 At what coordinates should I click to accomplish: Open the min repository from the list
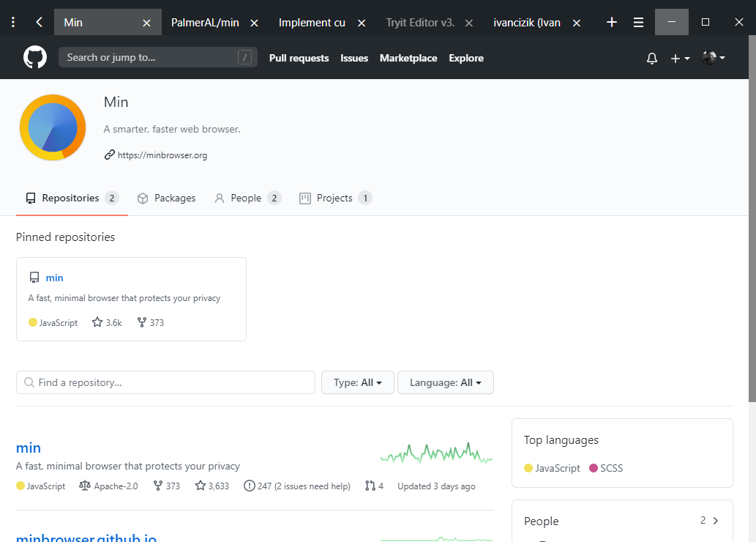(29, 448)
